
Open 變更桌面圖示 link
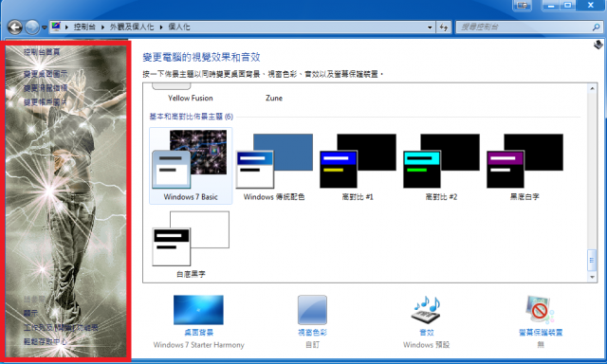pos(46,74)
